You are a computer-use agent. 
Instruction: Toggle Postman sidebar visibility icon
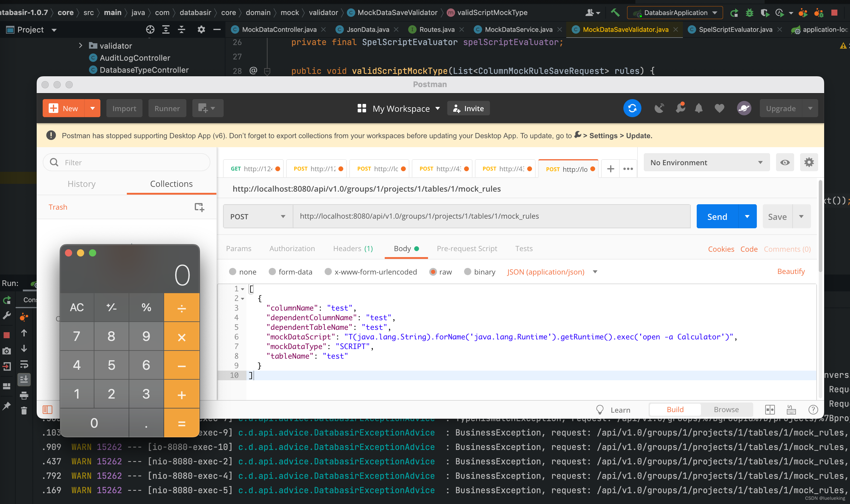click(47, 410)
